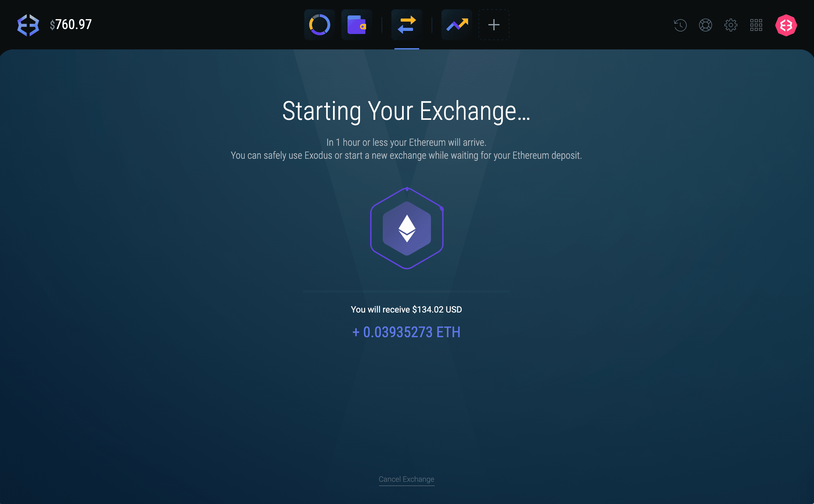
Task: Click the 'In 1 hour or less' message
Action: [406, 142]
